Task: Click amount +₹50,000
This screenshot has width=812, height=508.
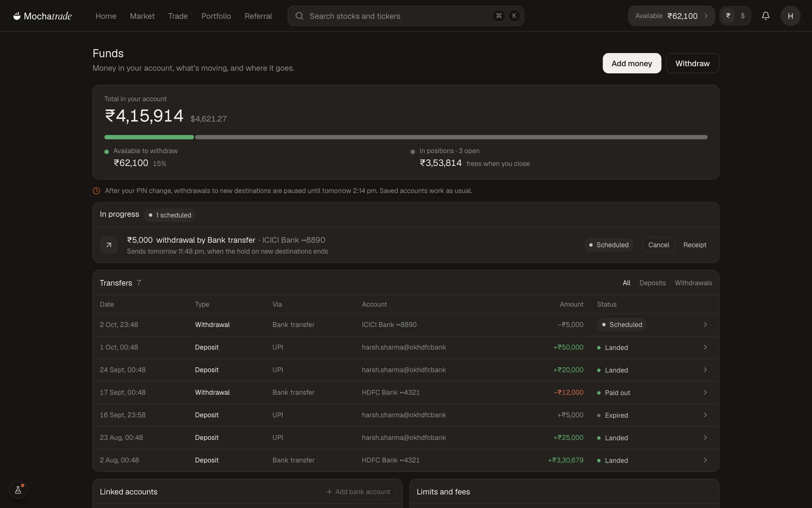Action: 568,347
